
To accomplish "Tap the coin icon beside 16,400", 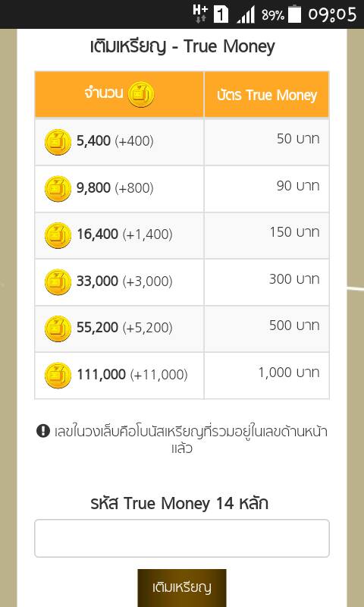I will click(58, 235).
